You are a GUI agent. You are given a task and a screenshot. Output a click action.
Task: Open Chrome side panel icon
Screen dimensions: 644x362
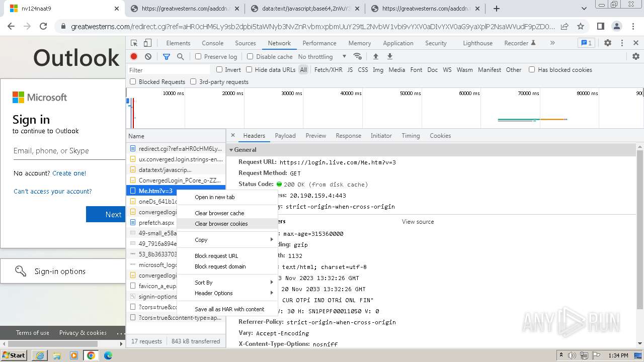(x=601, y=26)
